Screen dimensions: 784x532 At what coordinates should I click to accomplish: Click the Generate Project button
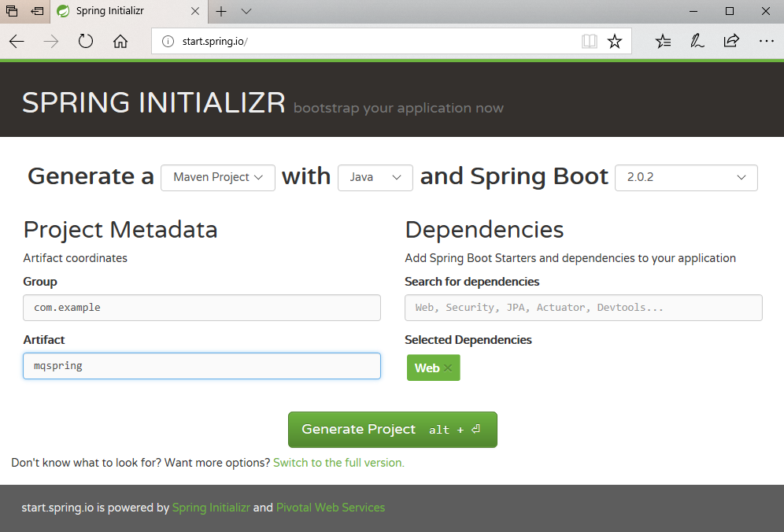coord(392,429)
